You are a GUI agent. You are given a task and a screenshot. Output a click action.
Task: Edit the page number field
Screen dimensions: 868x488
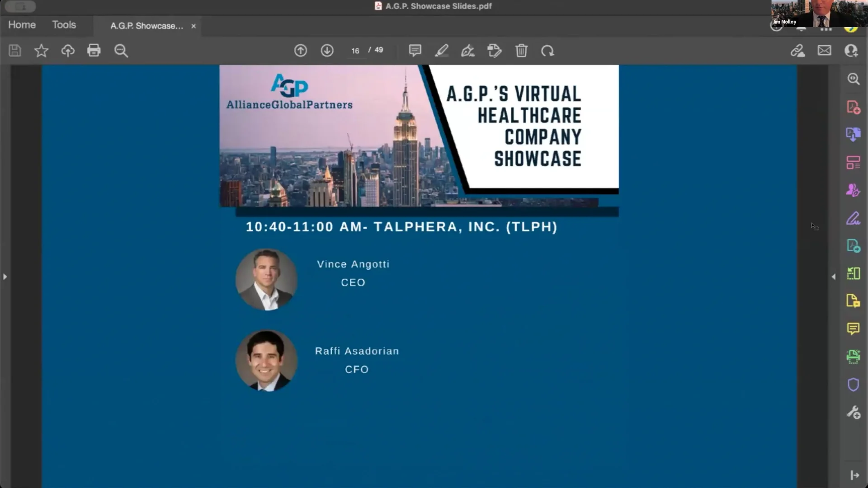point(355,51)
